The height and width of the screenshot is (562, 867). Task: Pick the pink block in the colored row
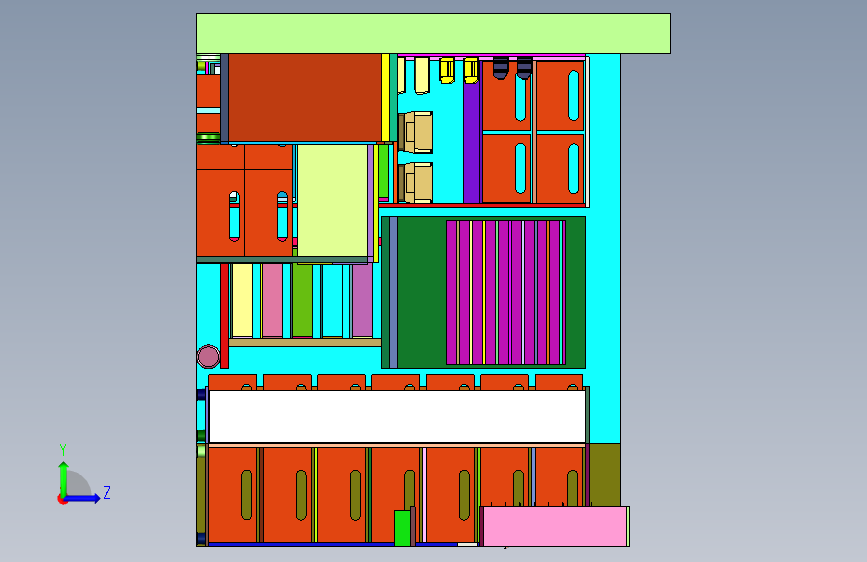click(x=272, y=300)
